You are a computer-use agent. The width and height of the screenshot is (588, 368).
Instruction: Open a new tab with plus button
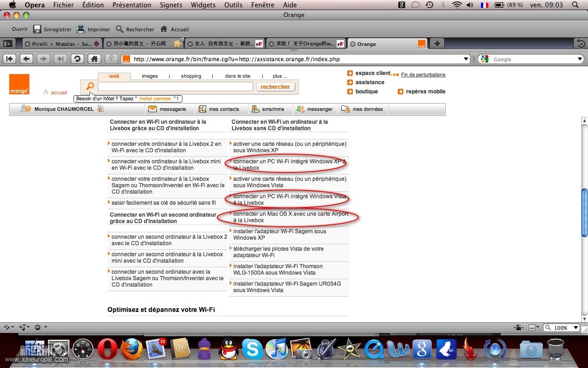click(437, 44)
